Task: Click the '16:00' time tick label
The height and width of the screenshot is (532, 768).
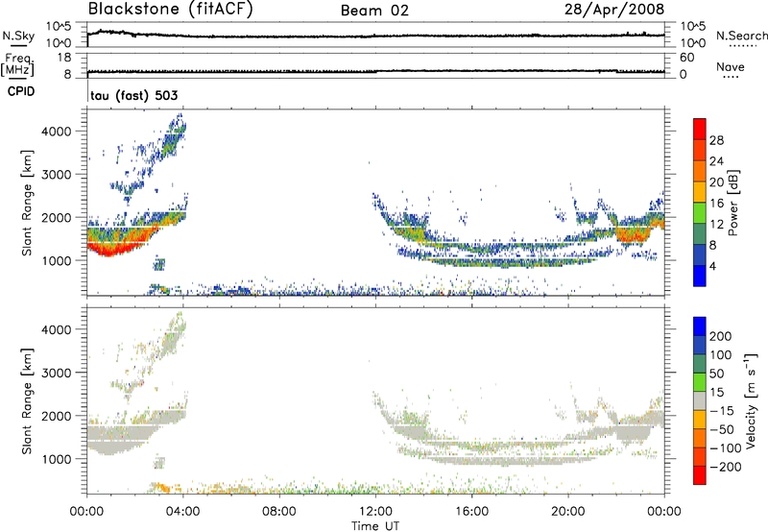Action: tap(471, 512)
